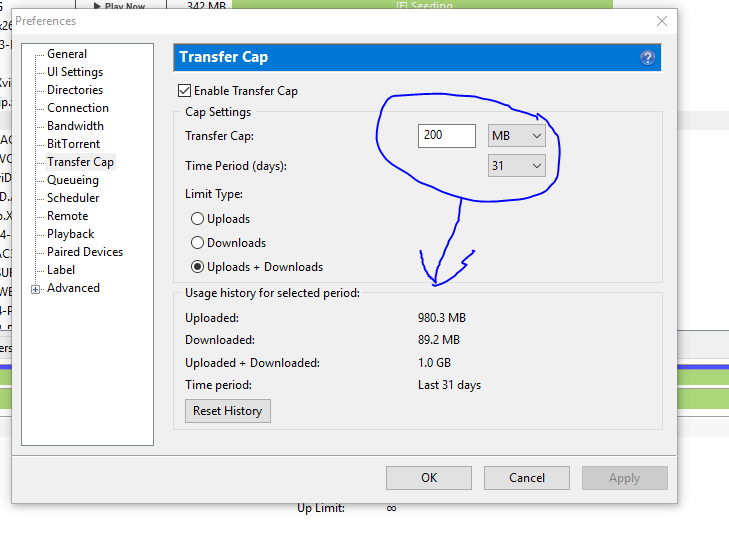Select Bandwidth in the preferences tree

click(75, 126)
